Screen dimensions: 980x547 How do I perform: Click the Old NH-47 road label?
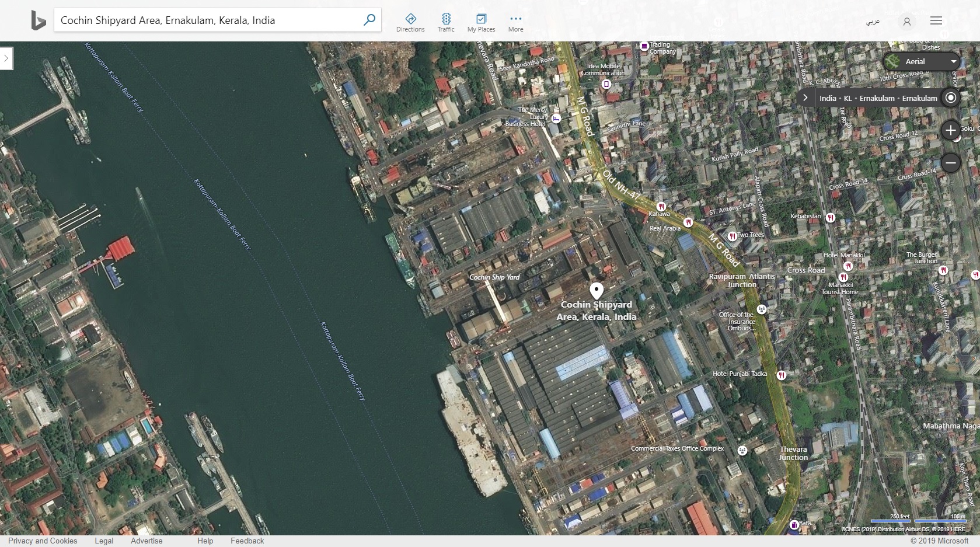(x=622, y=186)
